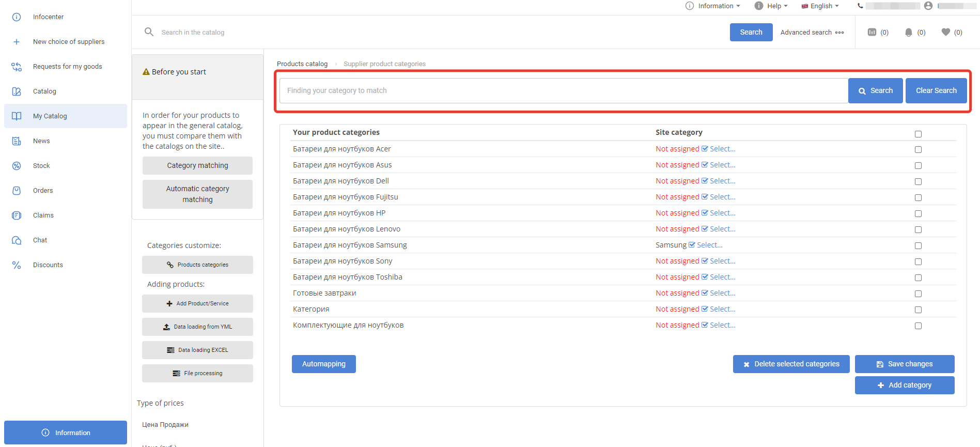The height and width of the screenshot is (447, 980).
Task: Click the Discounts percent icon in sidebar
Action: click(x=17, y=265)
